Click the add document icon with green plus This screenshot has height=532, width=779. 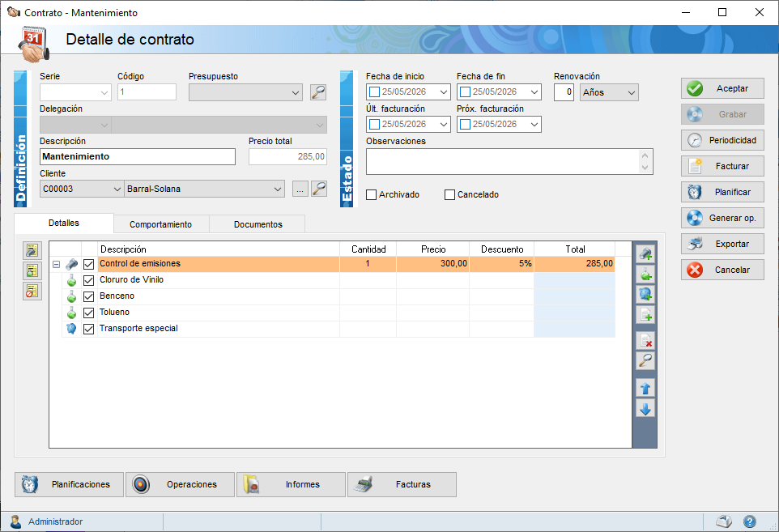pos(645,314)
